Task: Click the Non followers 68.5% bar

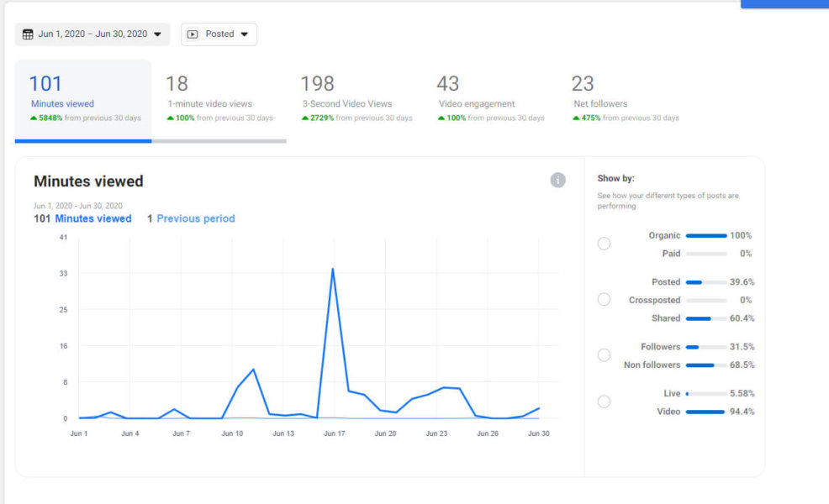Action: tap(707, 365)
